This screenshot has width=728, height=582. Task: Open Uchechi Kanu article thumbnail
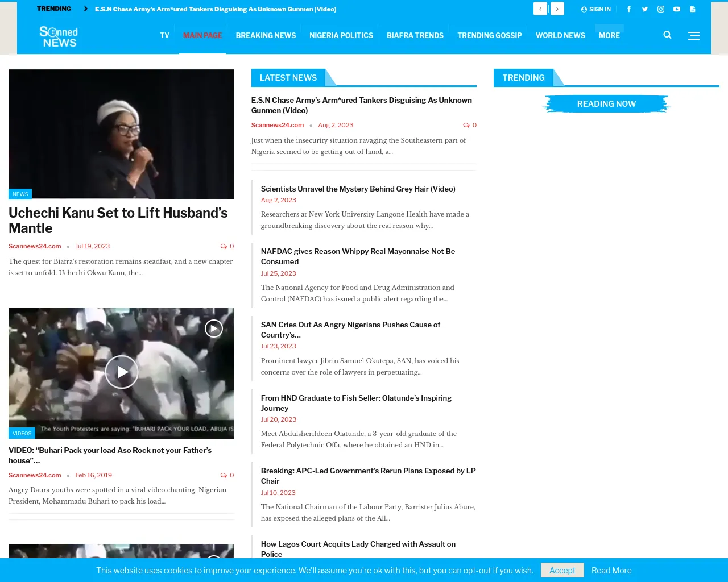tap(121, 134)
